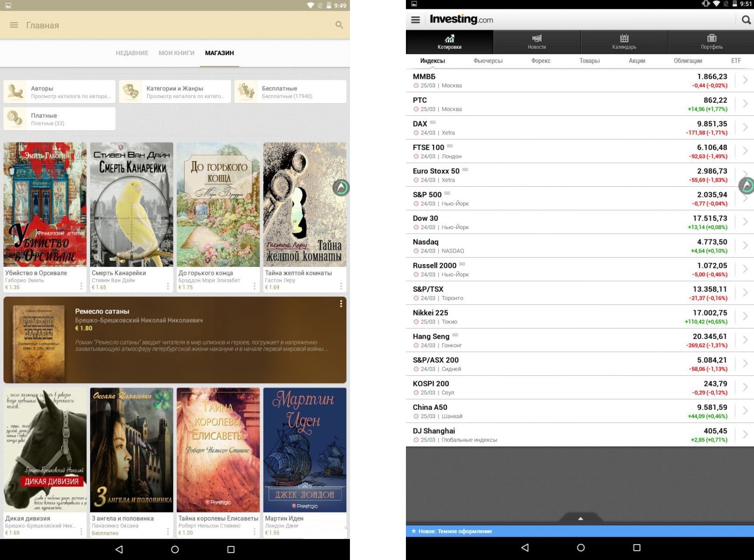Open Авторы catalog category
Screen dimensions: 754x560
[x=59, y=91]
